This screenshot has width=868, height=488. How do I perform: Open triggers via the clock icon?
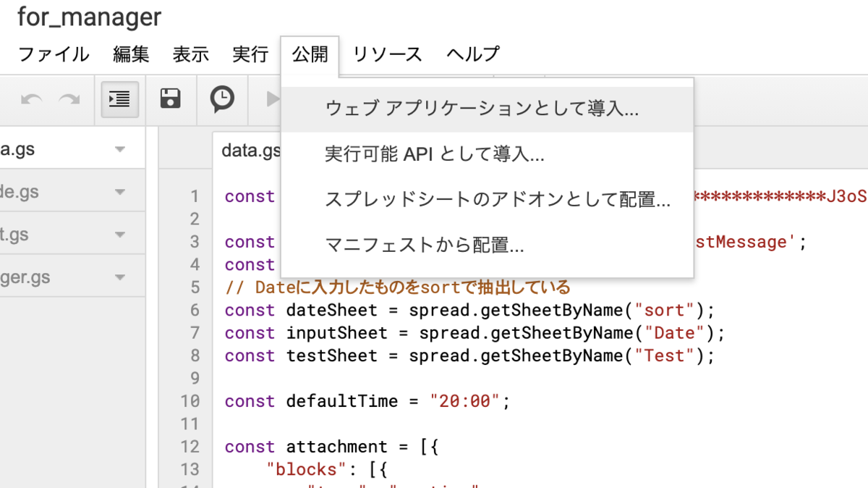(x=222, y=98)
